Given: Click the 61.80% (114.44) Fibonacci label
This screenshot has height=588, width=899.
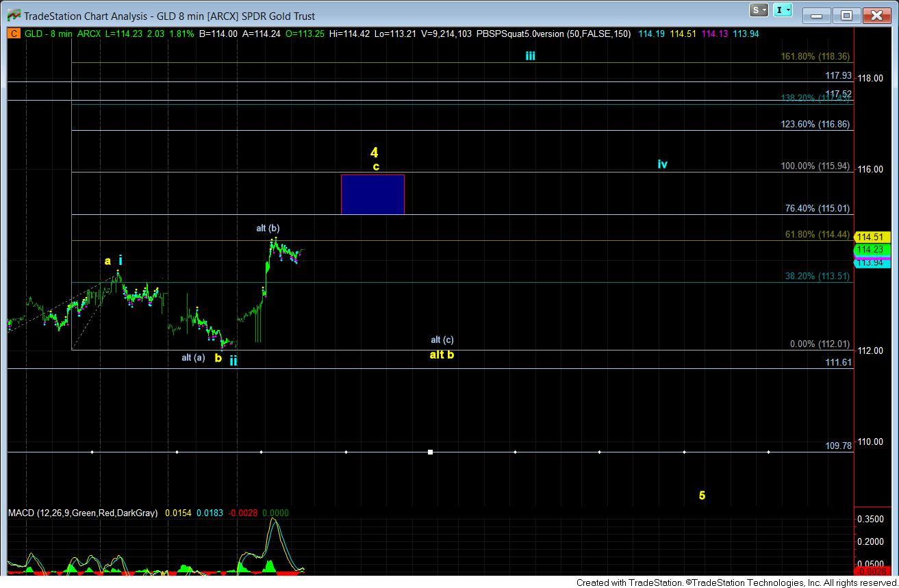Looking at the screenshot, I should pyautogui.click(x=818, y=234).
